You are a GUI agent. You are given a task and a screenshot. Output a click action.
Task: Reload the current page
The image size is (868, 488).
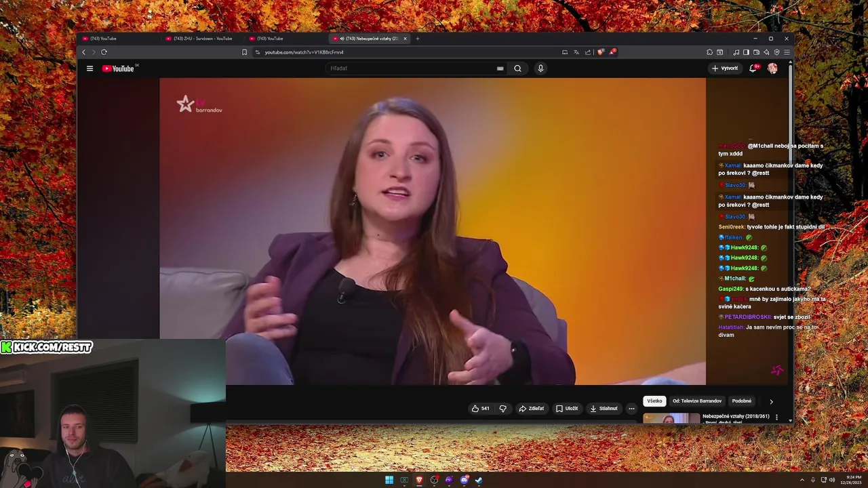coord(104,52)
